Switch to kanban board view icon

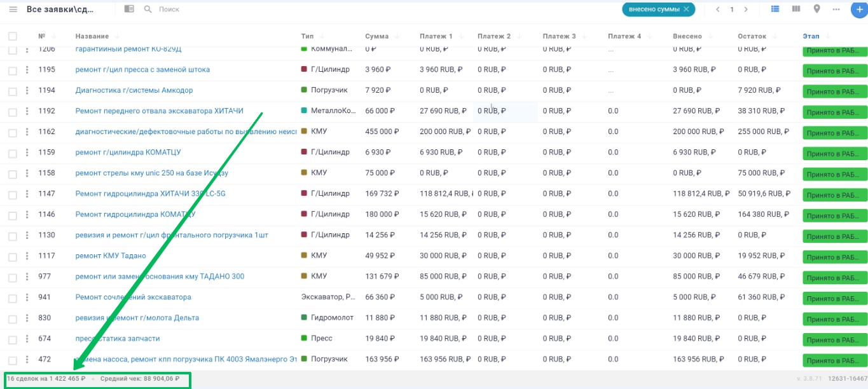[796, 10]
